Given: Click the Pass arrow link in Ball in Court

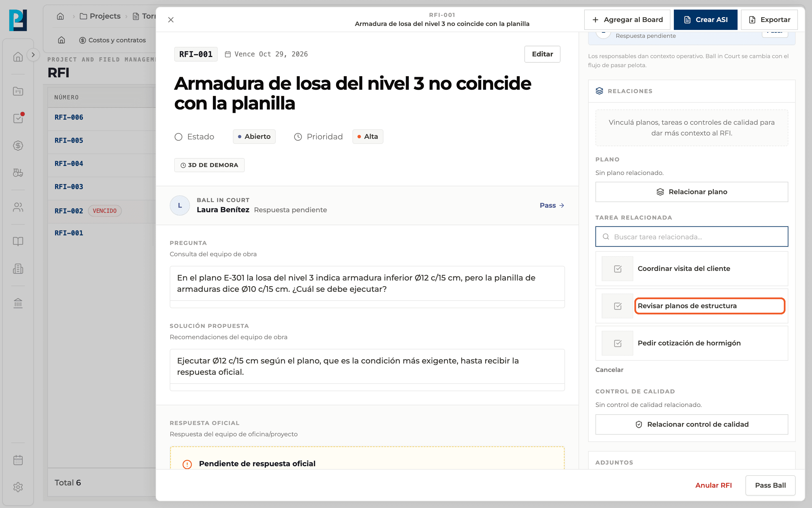Looking at the screenshot, I should (551, 205).
